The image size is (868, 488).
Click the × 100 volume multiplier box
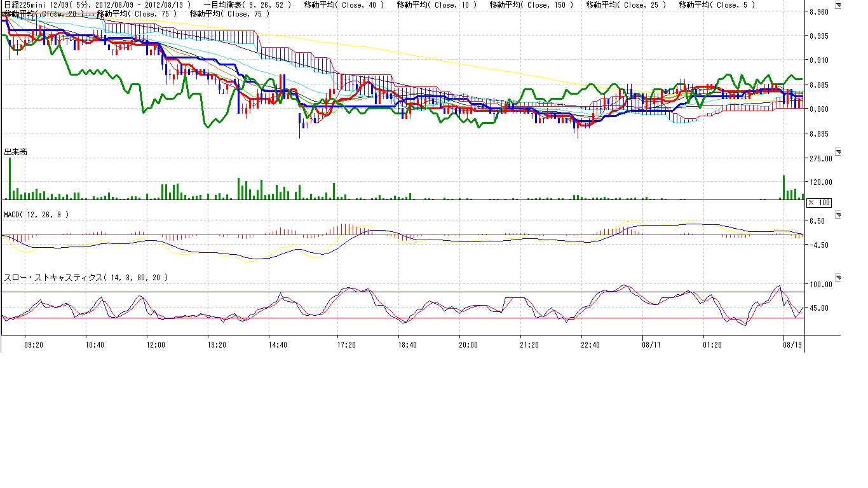pyautogui.click(x=818, y=203)
